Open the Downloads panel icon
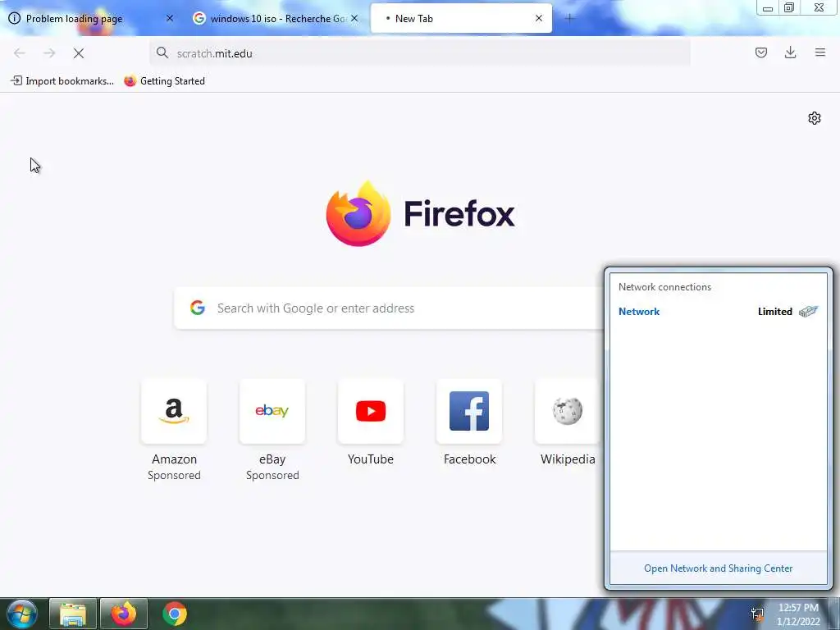This screenshot has width=840, height=630. coord(790,52)
